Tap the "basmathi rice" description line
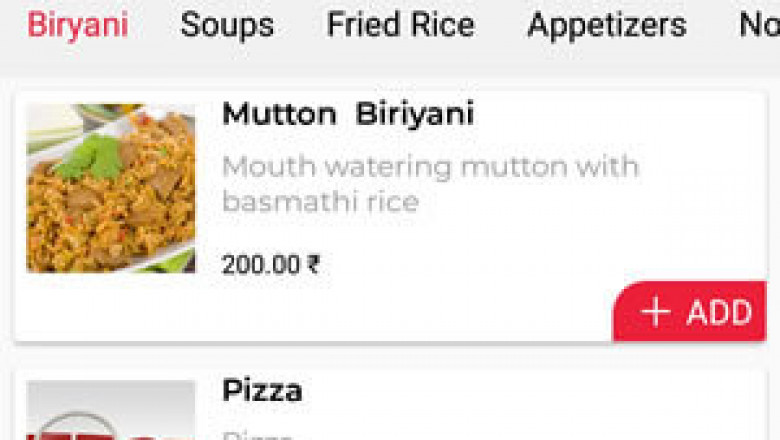Screen dimensions: 780x440 pyautogui.click(x=320, y=202)
